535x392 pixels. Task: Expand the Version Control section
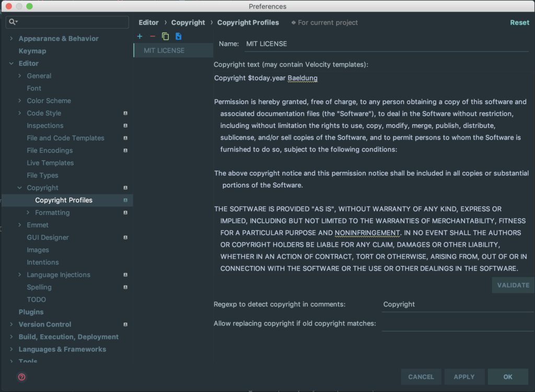[x=11, y=324]
